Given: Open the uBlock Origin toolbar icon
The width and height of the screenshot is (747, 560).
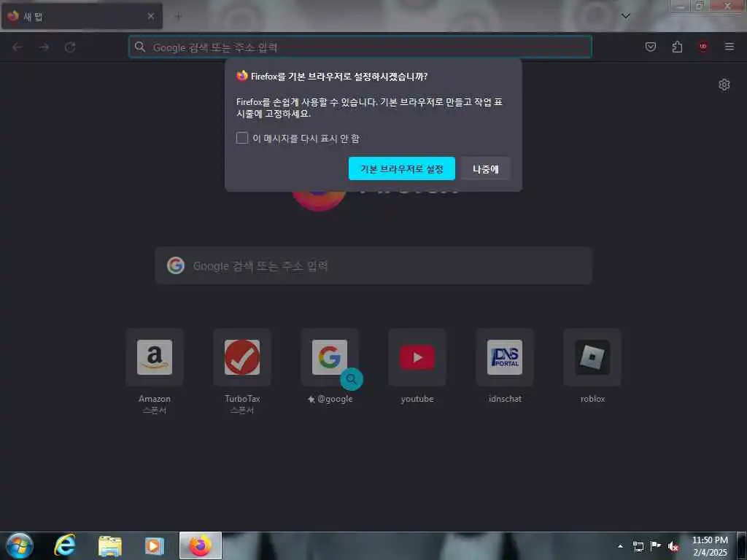Looking at the screenshot, I should (703, 47).
